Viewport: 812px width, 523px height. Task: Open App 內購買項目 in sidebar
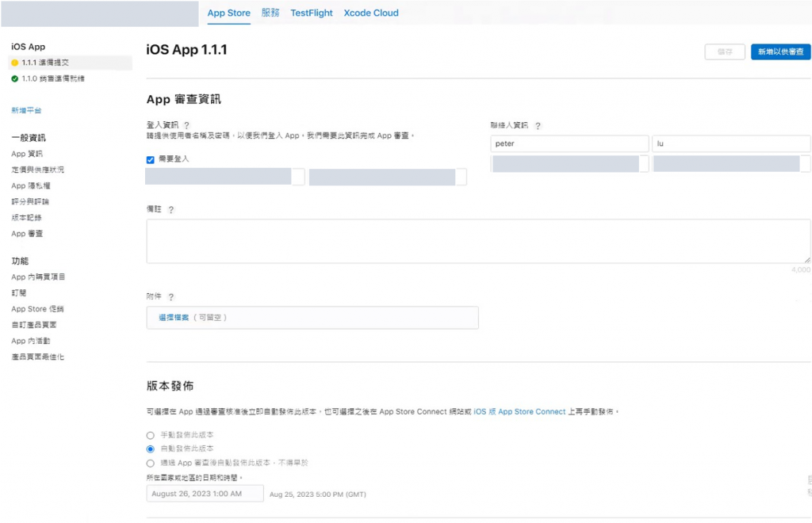[38, 277]
